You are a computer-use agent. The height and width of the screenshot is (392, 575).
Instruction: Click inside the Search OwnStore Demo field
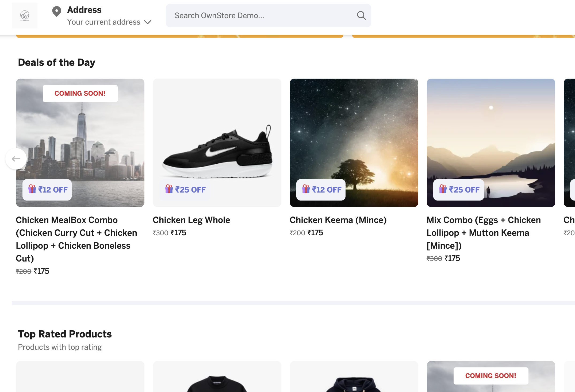[x=254, y=15]
